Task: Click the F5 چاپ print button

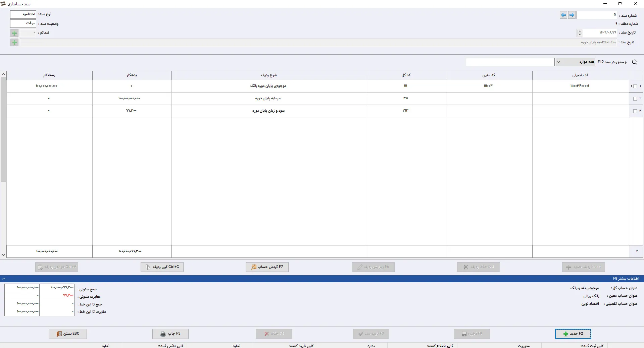Action: (170, 334)
